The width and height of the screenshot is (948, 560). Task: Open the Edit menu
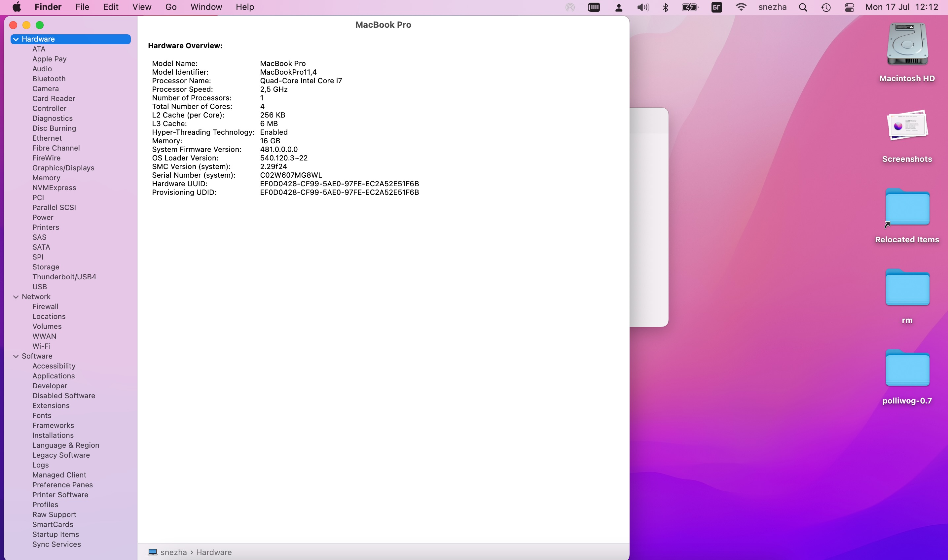tap(111, 7)
